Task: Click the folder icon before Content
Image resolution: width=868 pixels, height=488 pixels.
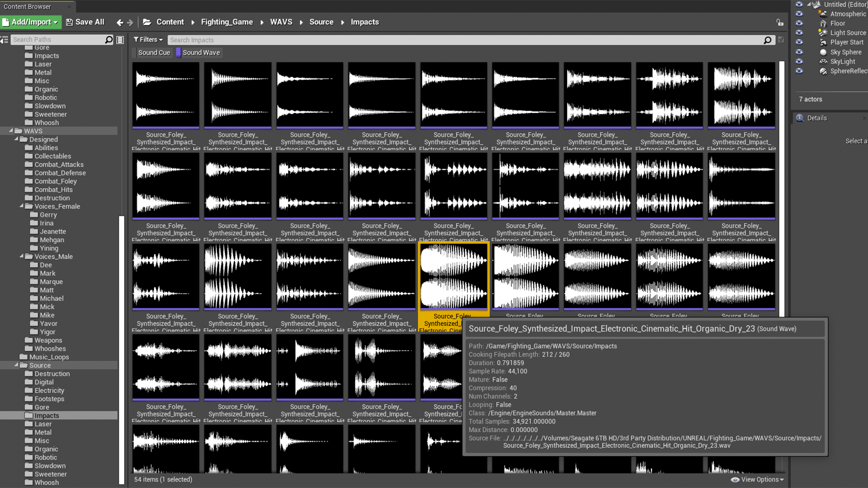Action: coord(147,22)
